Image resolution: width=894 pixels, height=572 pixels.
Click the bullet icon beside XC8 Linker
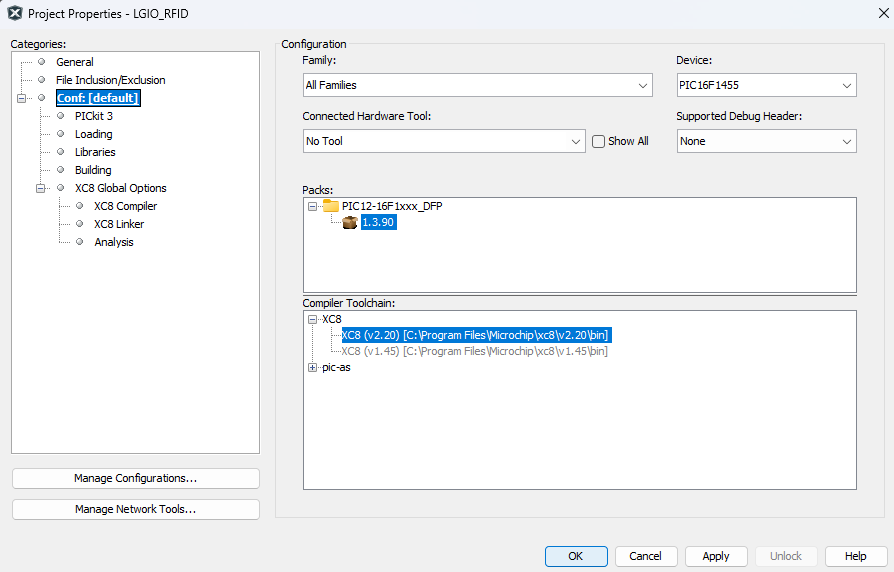pyautogui.click(x=79, y=224)
